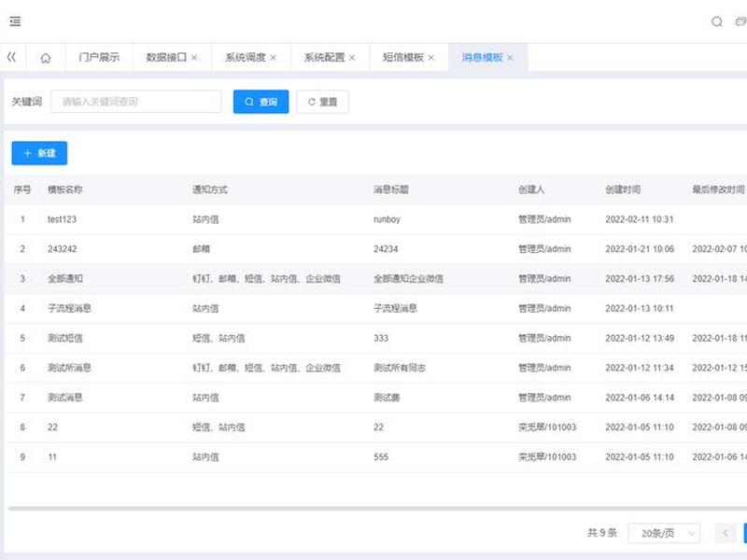747x560 pixels.
Task: Click the previous page arrow
Action: tap(726, 533)
